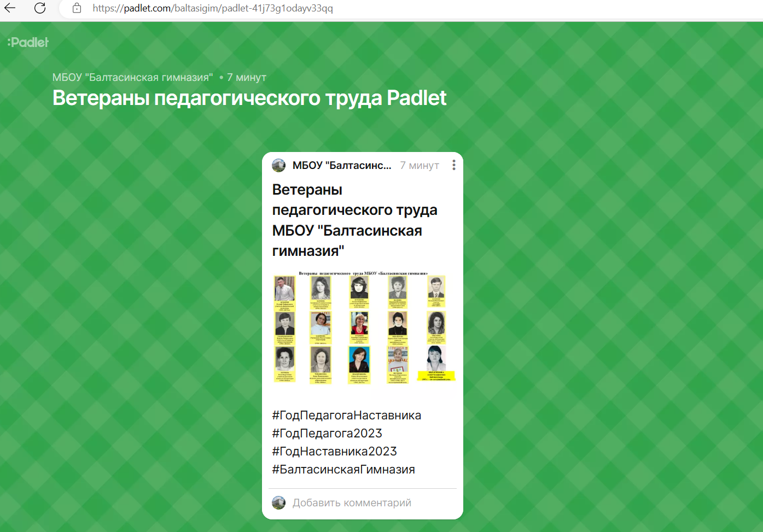Click the #ГодПедагога2023 hashtag
This screenshot has height=532, width=763.
coord(327,434)
